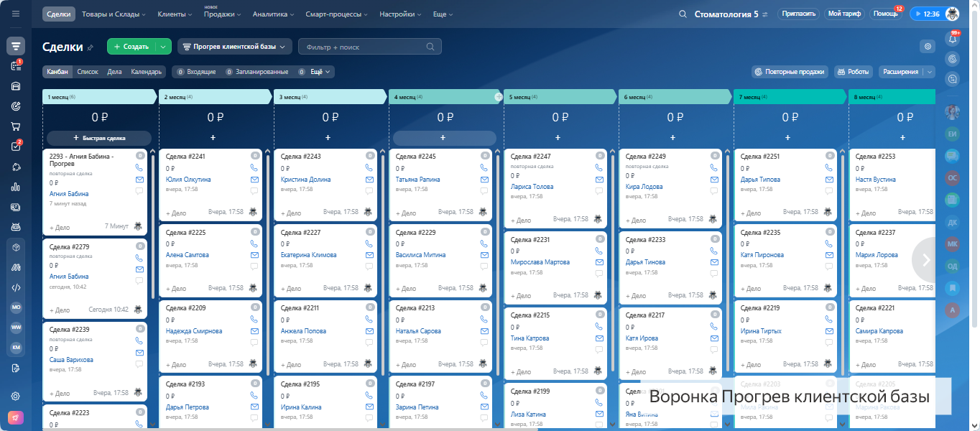The width and height of the screenshot is (980, 431).
Task: Open notifications bell with 99+ badge
Action: coord(953,40)
